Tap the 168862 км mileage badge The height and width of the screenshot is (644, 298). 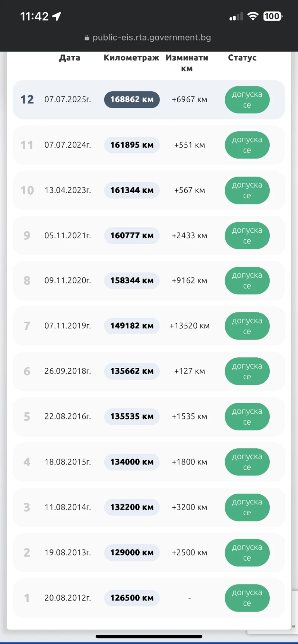coord(132,100)
